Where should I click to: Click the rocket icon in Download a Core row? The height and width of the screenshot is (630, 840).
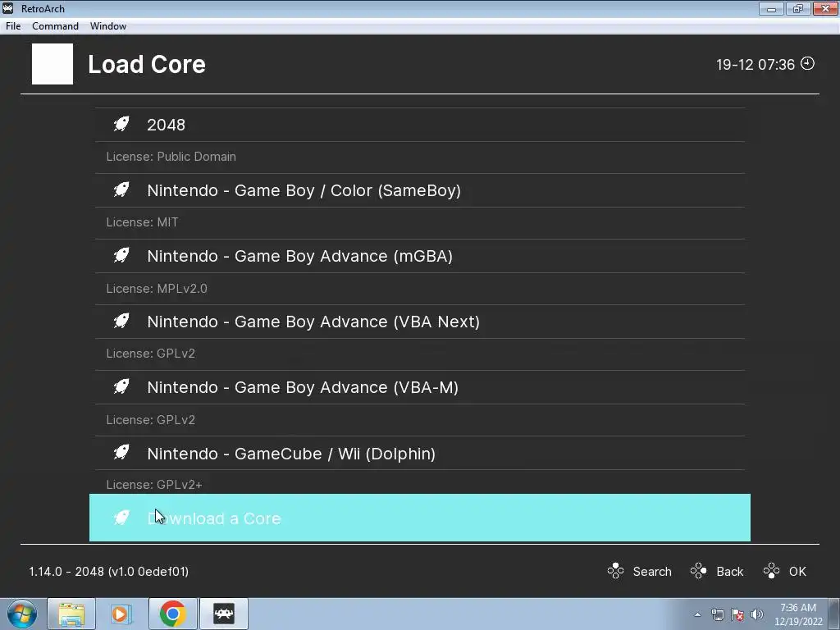point(121,518)
